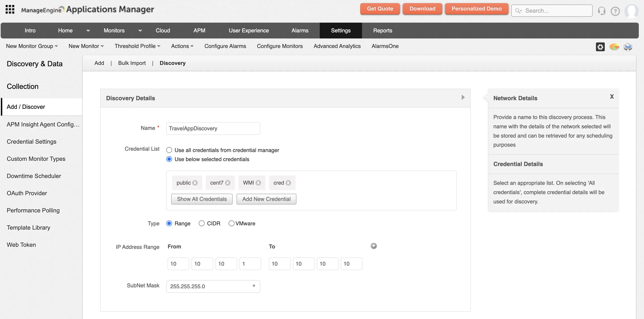Image resolution: width=644 pixels, height=319 pixels.
Task: Open the Bulk Import tab
Action: [x=132, y=63]
